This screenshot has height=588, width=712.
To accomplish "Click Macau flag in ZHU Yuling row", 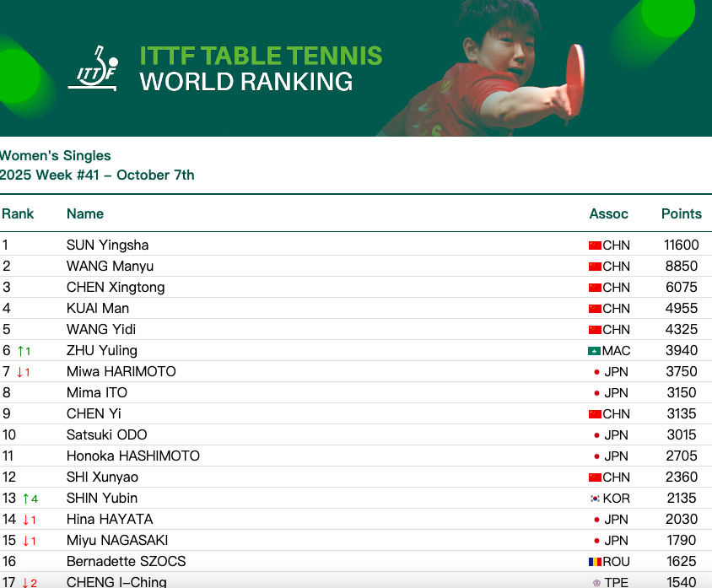I will [x=594, y=351].
